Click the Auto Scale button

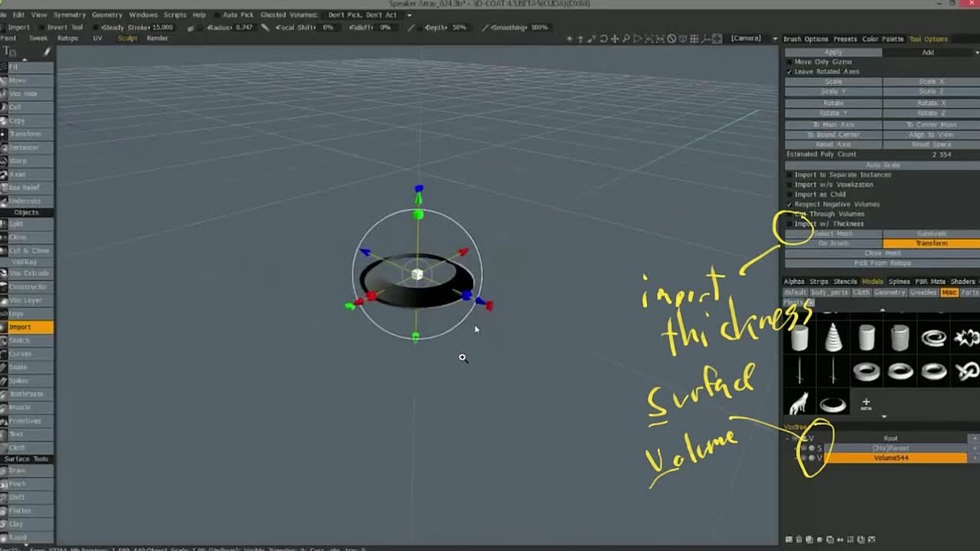click(x=882, y=165)
